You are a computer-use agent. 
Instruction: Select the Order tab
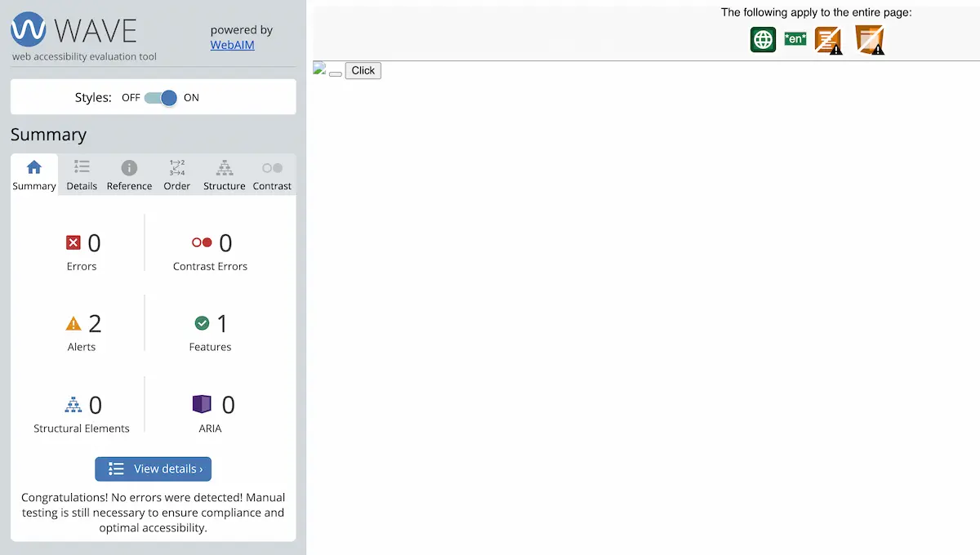pyautogui.click(x=176, y=173)
